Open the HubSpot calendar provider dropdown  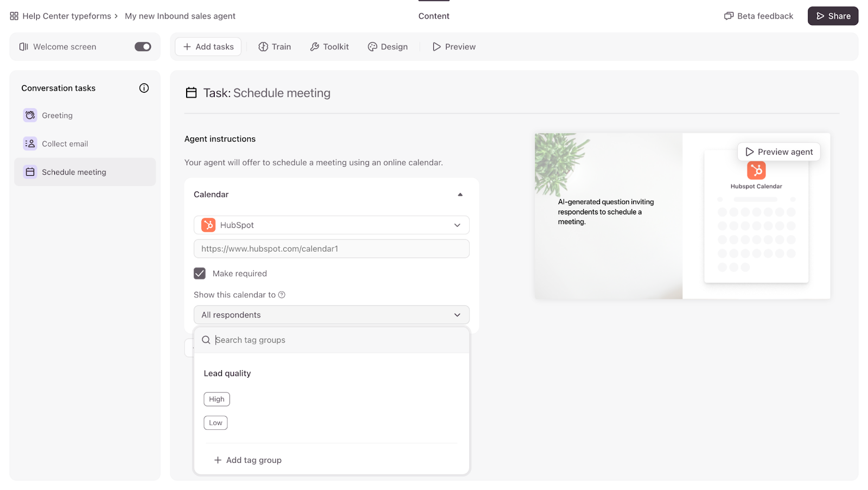tap(331, 225)
